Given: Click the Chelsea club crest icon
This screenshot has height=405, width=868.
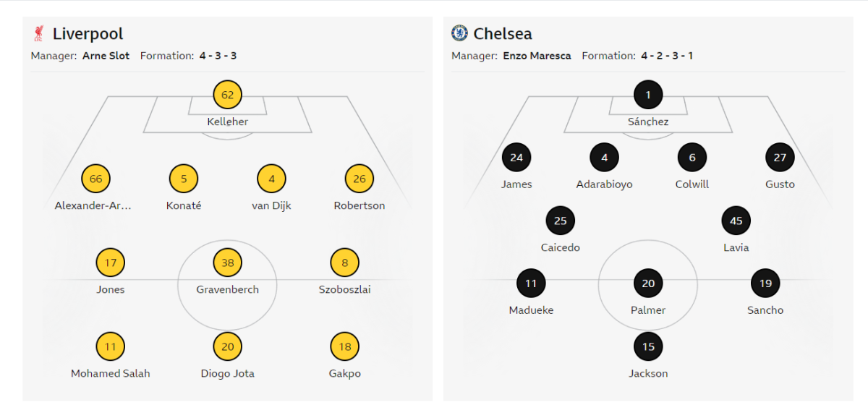Looking at the screenshot, I should pos(459,33).
